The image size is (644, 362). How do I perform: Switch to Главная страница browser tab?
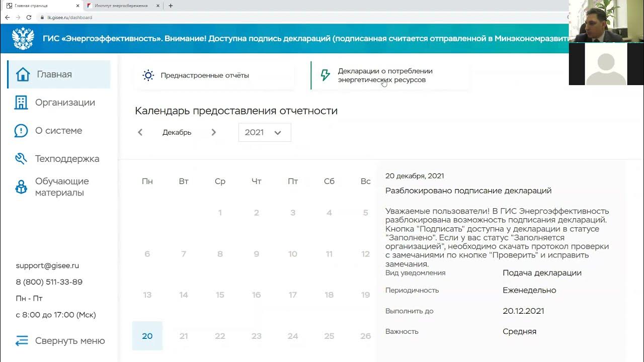(41, 6)
